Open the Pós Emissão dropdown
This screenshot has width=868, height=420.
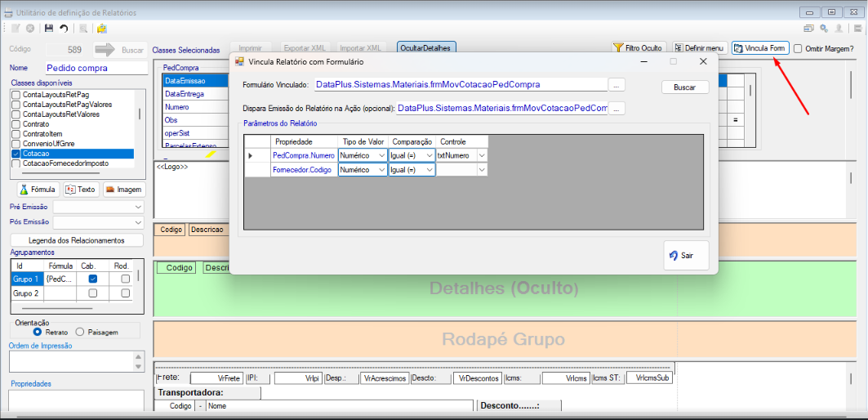coord(138,221)
